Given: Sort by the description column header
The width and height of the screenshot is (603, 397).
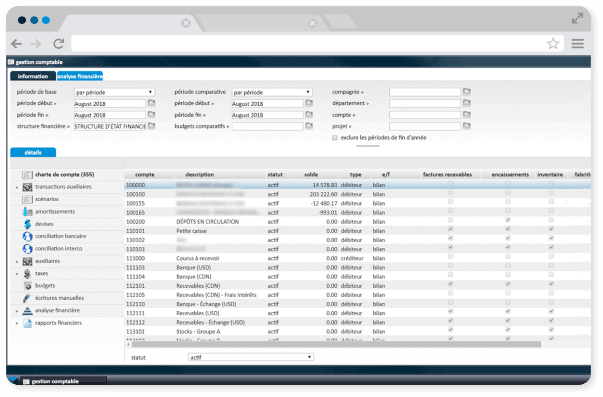Looking at the screenshot, I should tap(200, 175).
